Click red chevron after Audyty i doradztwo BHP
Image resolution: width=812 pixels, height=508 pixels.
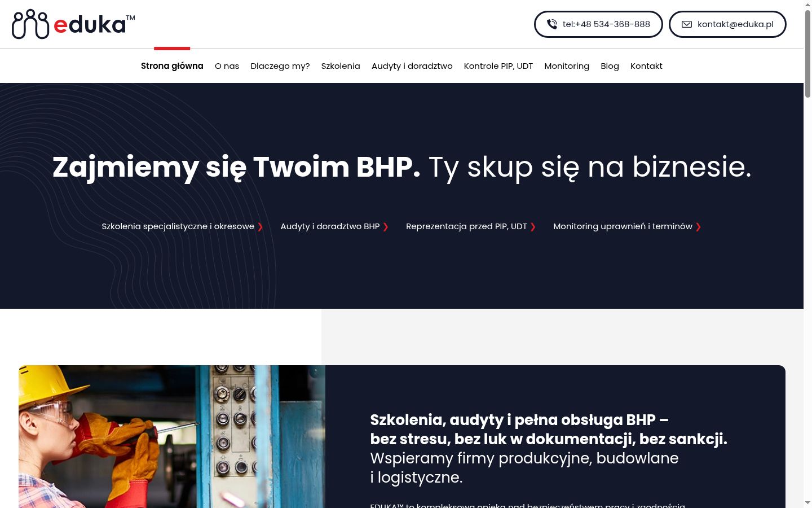(386, 227)
